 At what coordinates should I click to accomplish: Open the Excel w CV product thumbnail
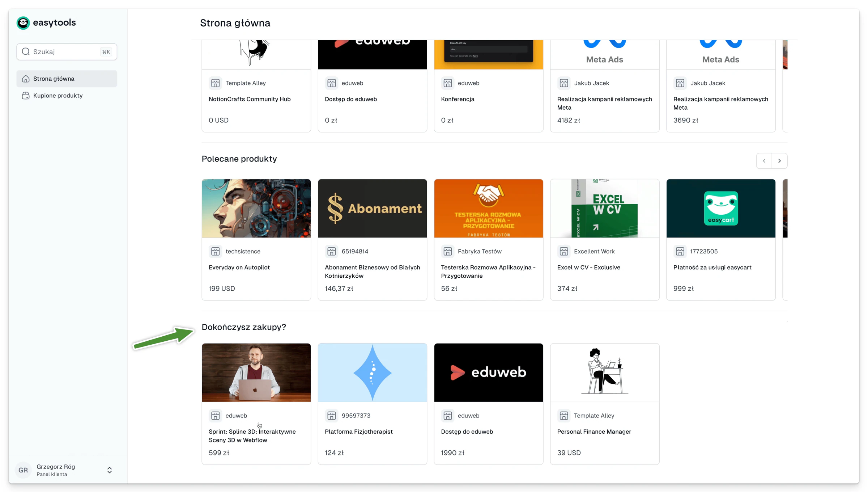point(605,209)
